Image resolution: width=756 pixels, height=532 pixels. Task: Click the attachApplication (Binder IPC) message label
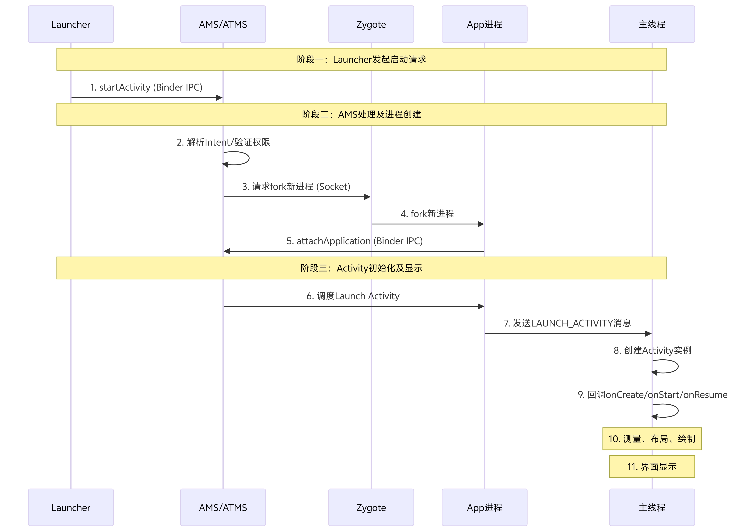pyautogui.click(x=354, y=241)
